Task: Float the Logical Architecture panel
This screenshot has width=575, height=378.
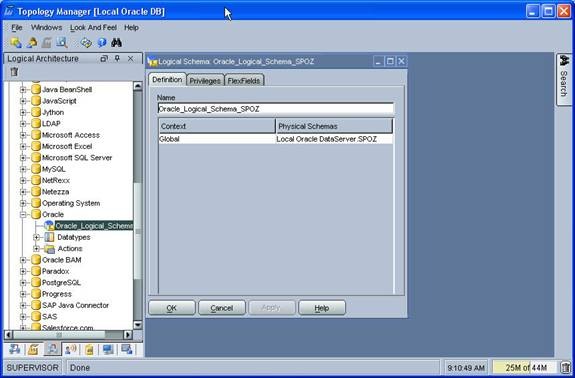Action: pyautogui.click(x=104, y=58)
